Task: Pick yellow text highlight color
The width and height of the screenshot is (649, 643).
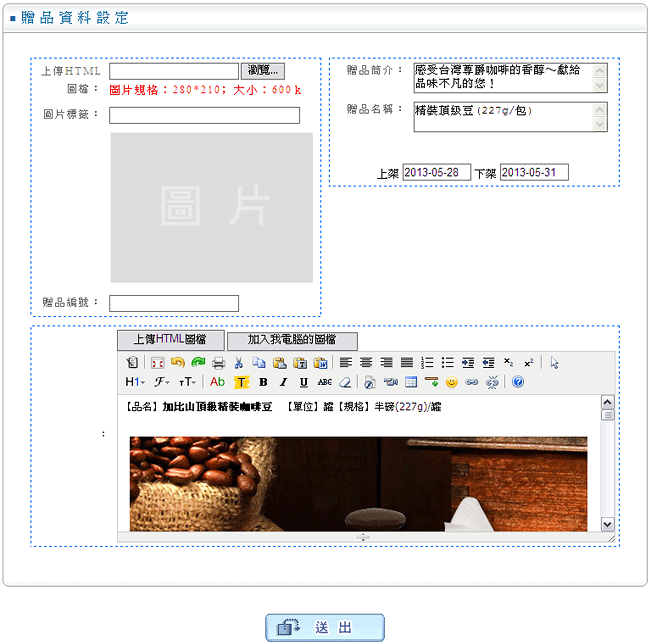Action: point(241,382)
